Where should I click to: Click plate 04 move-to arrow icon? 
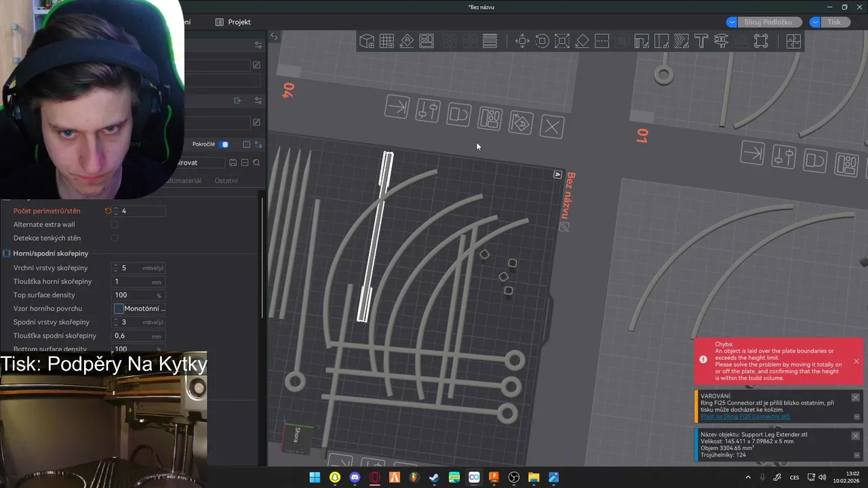(x=397, y=107)
